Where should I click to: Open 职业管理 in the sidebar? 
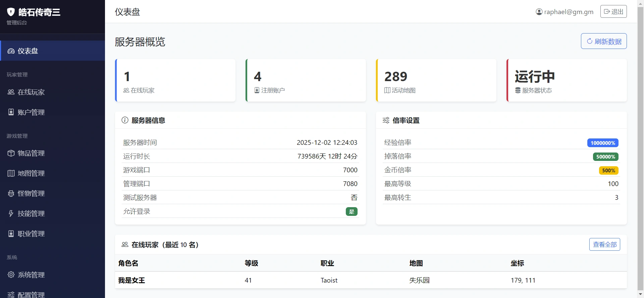[31, 234]
